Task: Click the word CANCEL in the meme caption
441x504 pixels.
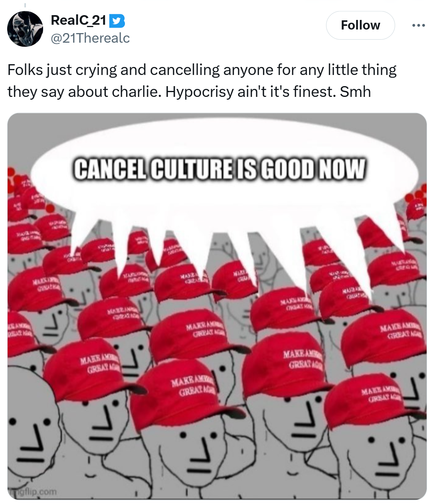Action: 111,169
